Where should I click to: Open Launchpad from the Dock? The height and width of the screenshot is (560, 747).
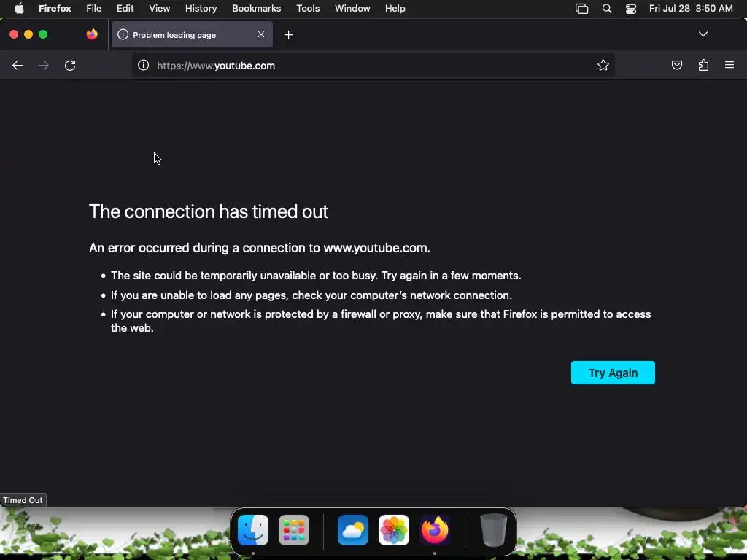[294, 530]
